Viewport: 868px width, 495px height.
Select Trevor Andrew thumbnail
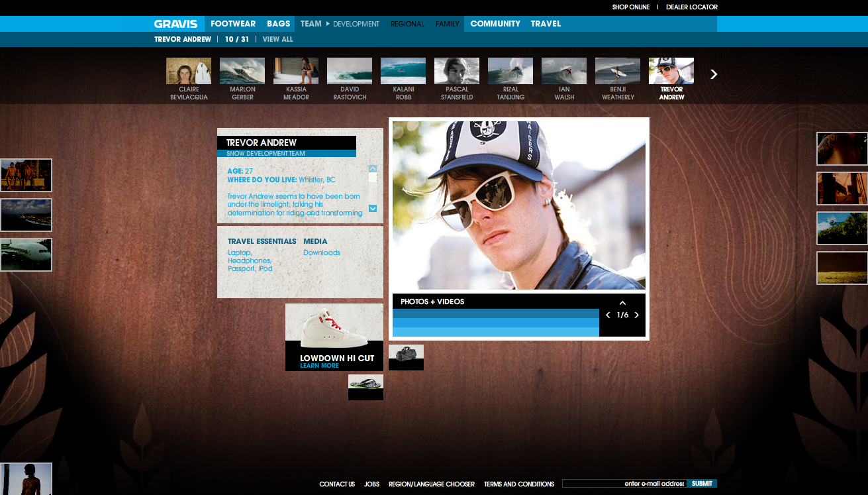click(x=671, y=71)
